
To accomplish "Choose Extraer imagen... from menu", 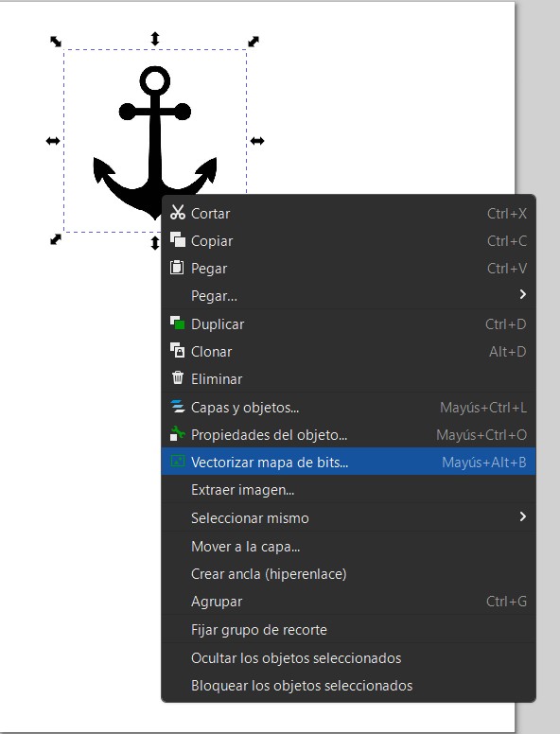I will [x=348, y=490].
